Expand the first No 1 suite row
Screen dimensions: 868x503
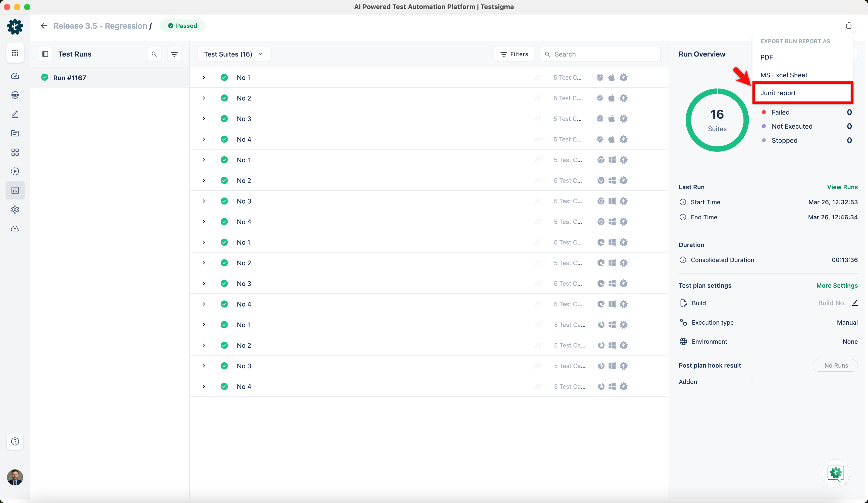(204, 78)
